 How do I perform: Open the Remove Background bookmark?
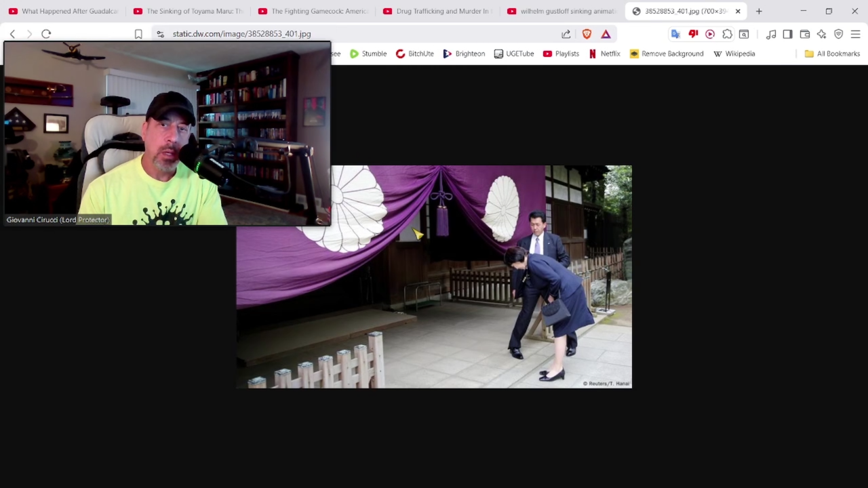pyautogui.click(x=666, y=54)
